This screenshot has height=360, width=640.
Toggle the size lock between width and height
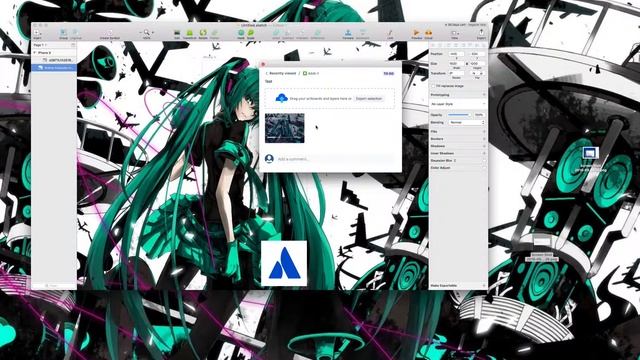(x=467, y=64)
